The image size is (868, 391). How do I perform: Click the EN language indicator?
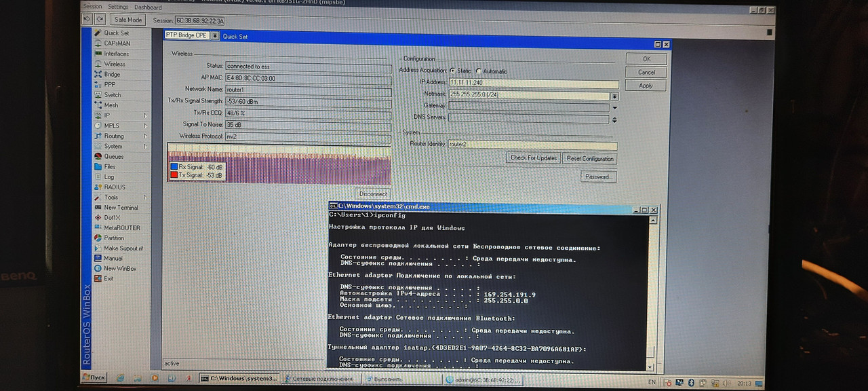pyautogui.click(x=652, y=382)
